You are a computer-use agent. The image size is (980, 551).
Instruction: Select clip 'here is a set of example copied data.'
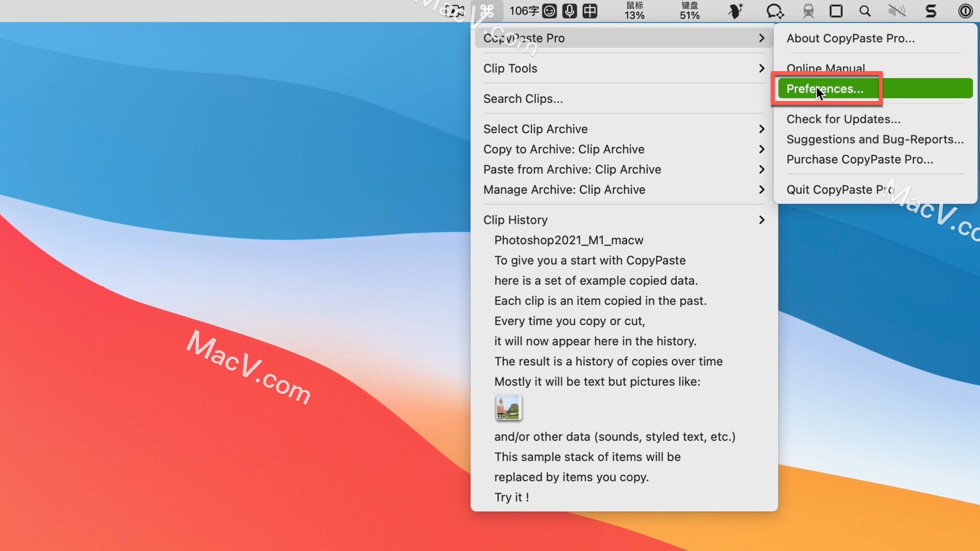[x=624, y=281]
